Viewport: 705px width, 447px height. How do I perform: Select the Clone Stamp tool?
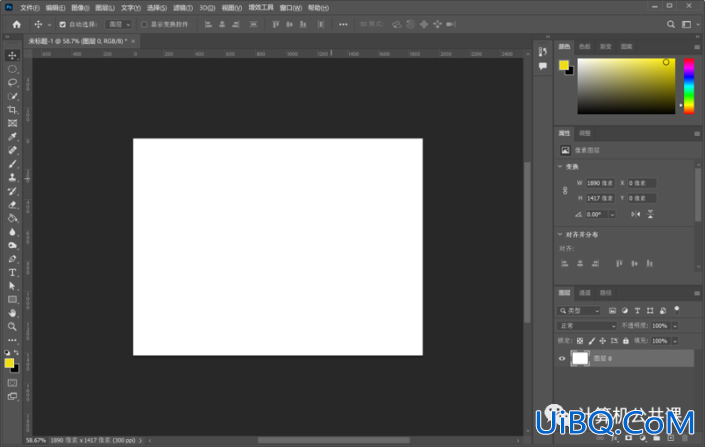[12, 177]
